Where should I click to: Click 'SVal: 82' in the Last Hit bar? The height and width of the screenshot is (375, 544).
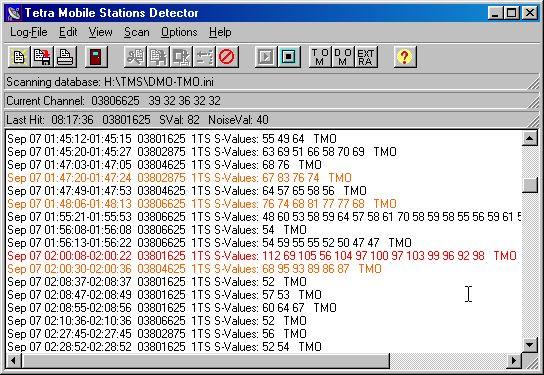coord(179,120)
